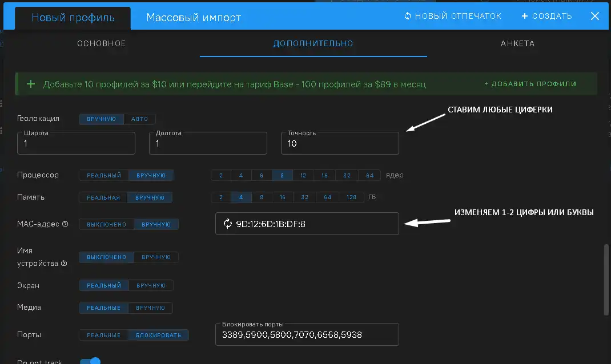Select 4 ГБ memory
611x364 pixels.
tap(241, 197)
